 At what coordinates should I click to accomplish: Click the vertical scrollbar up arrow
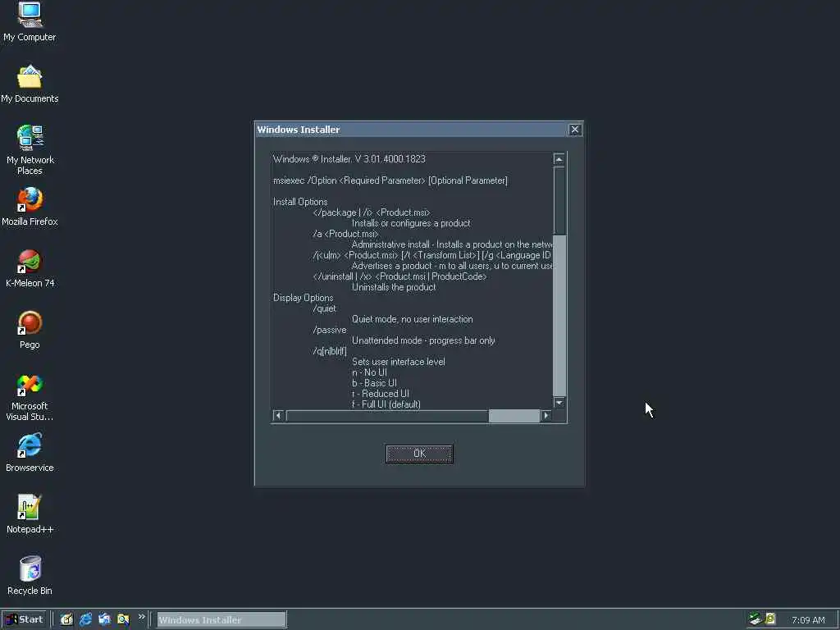tap(559, 159)
